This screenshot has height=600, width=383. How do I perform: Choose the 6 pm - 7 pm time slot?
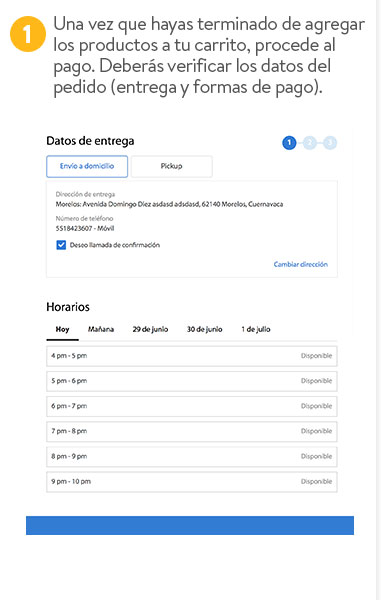(192, 406)
